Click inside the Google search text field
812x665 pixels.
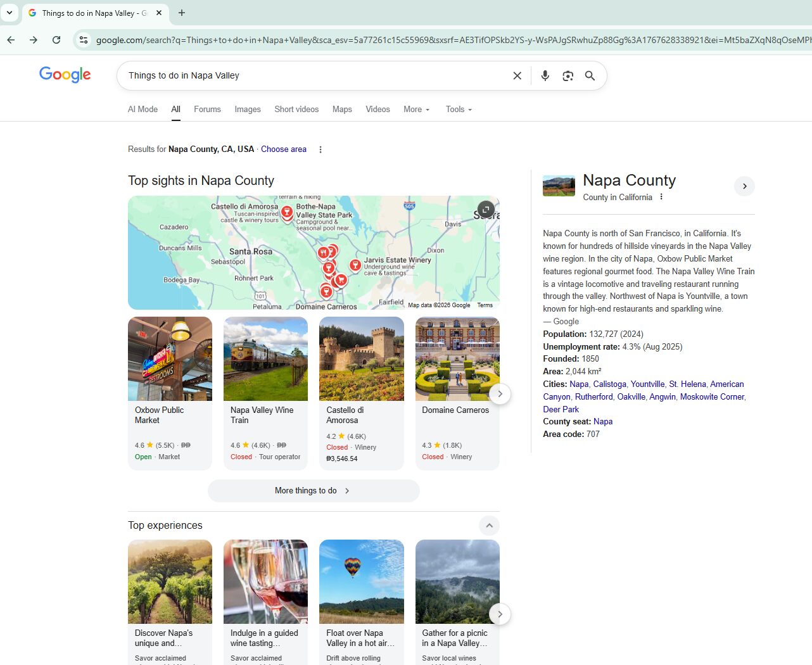(310, 76)
